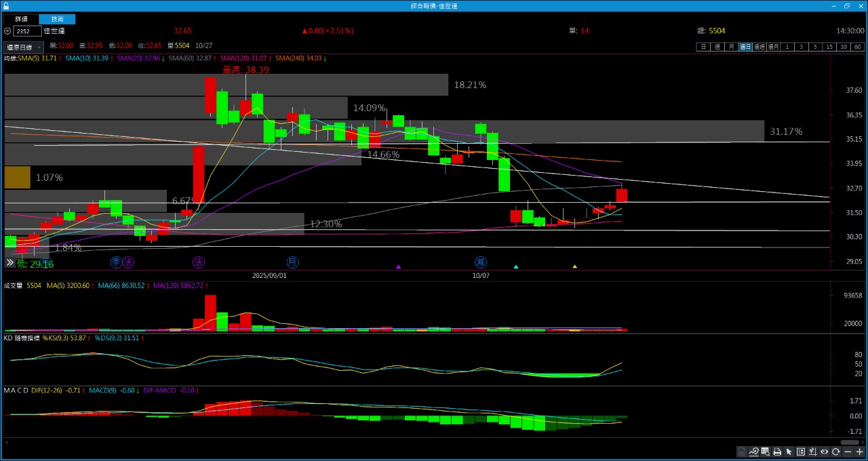Expand the double-chevron arrow at chart bottom-left

10,262
